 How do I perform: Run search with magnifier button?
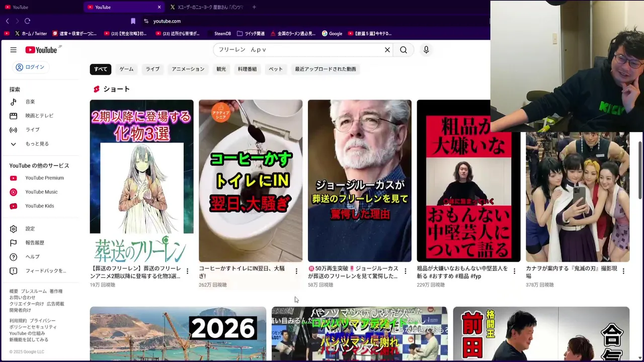404,50
